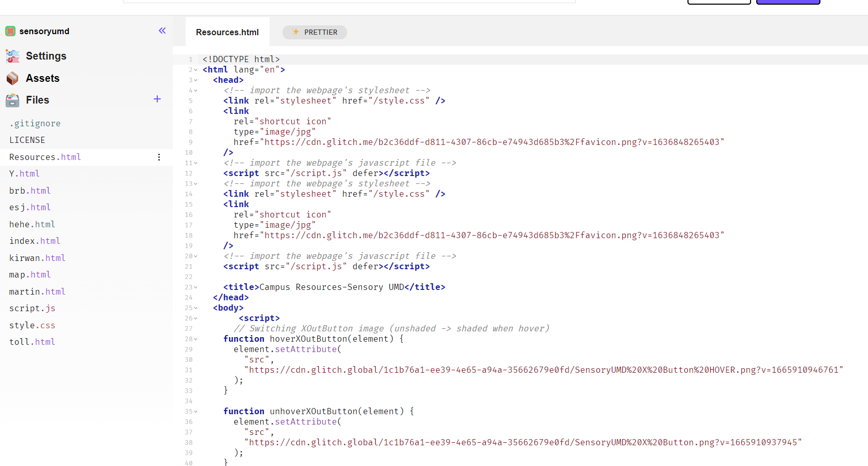Click the Files drawer icon
This screenshot has width=868, height=466.
[12, 100]
